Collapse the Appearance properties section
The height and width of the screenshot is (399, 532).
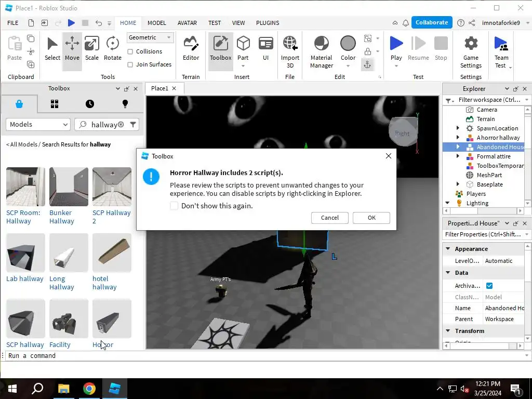(x=448, y=249)
